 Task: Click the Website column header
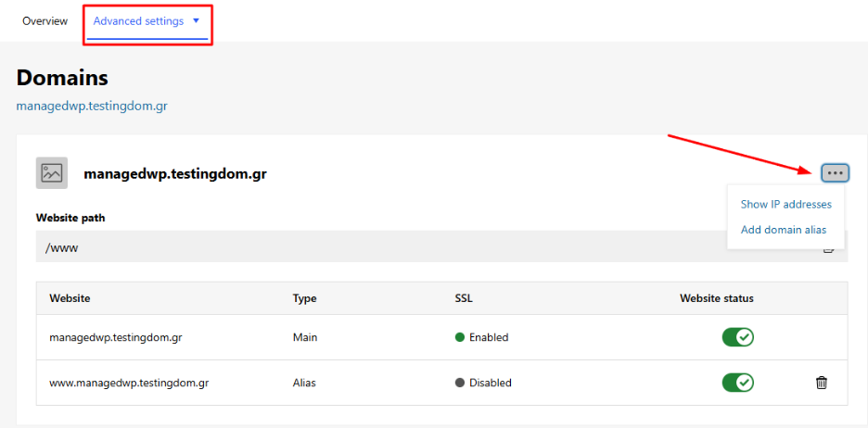tap(70, 298)
